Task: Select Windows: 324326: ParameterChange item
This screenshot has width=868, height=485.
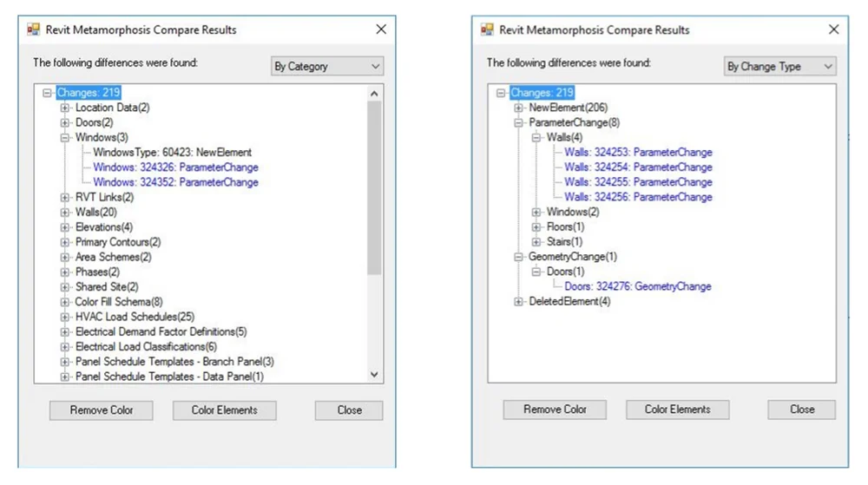Action: 175,167
